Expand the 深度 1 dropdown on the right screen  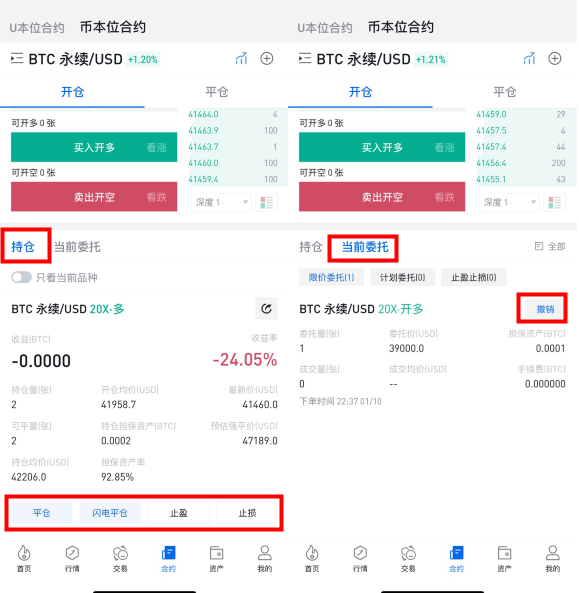[508, 202]
